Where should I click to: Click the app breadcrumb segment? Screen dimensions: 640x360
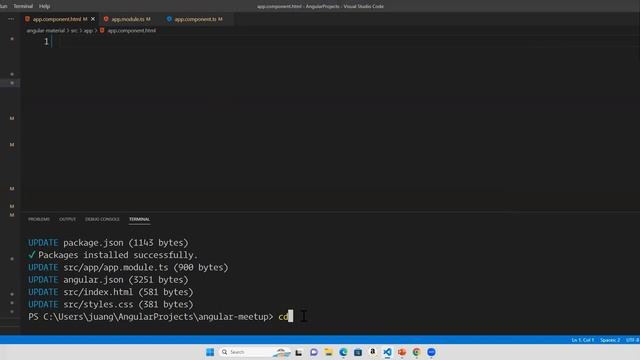[88, 31]
